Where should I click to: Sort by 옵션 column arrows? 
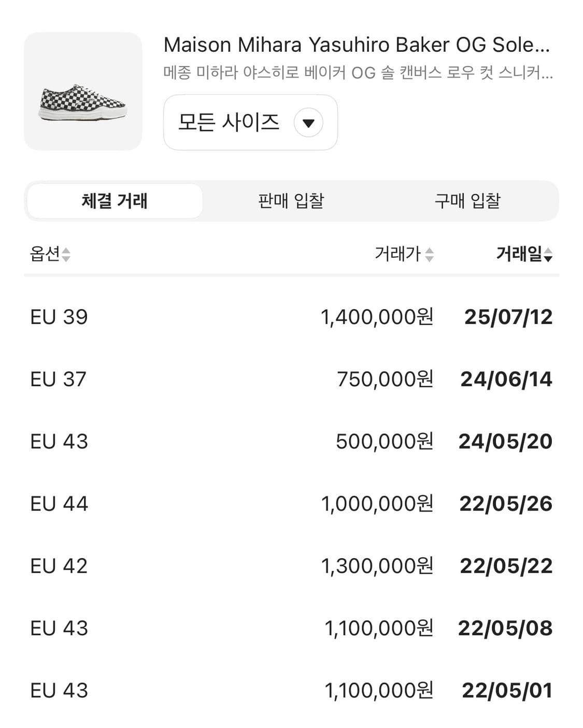(66, 254)
